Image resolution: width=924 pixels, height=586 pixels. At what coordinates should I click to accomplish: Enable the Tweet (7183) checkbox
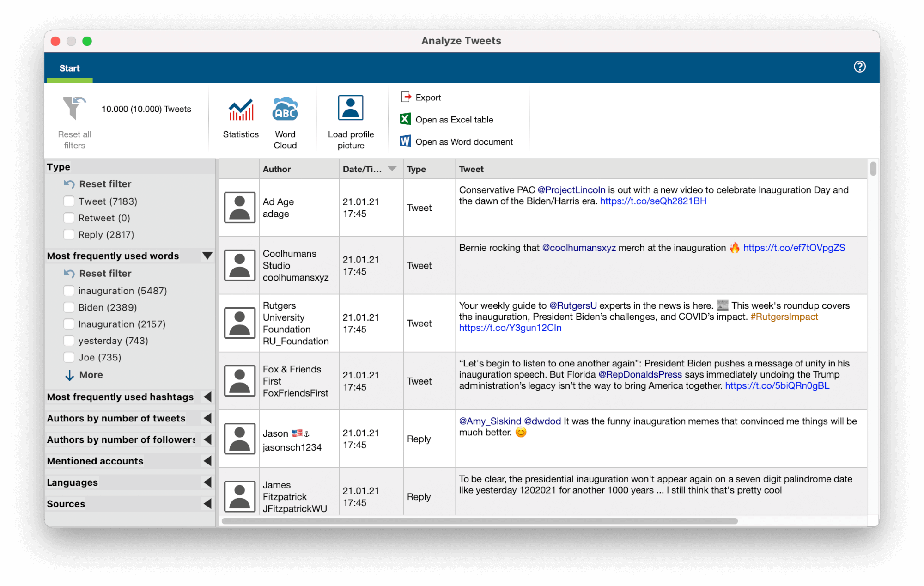[69, 201]
